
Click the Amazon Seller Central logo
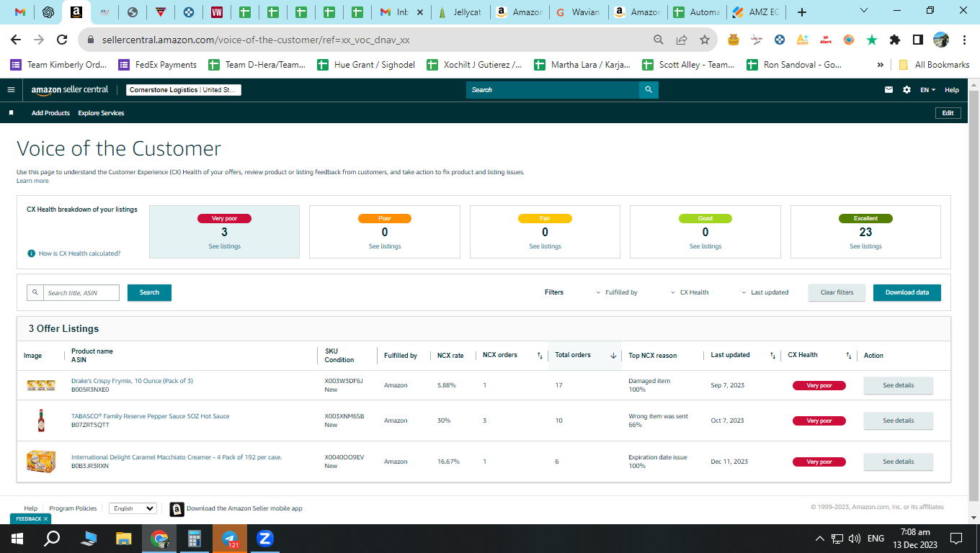pos(70,90)
